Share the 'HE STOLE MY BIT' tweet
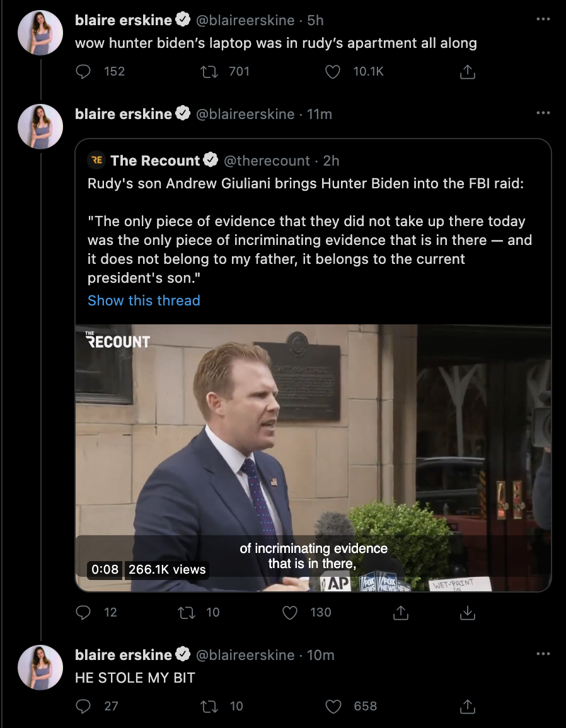 point(467,707)
